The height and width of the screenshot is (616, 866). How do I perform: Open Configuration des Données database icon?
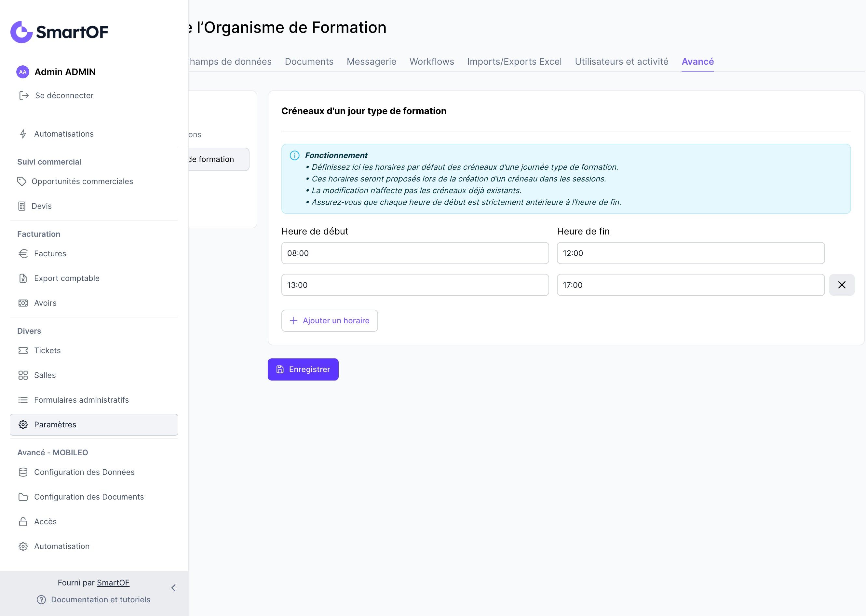(x=23, y=472)
